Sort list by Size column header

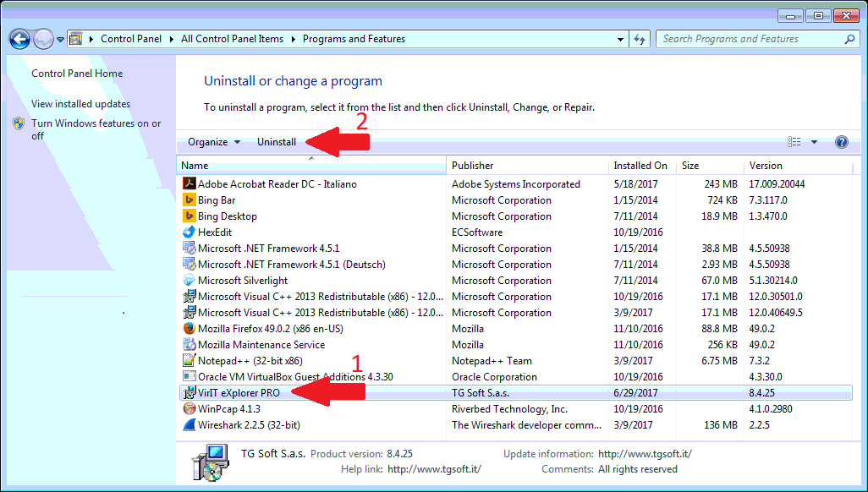(711, 165)
